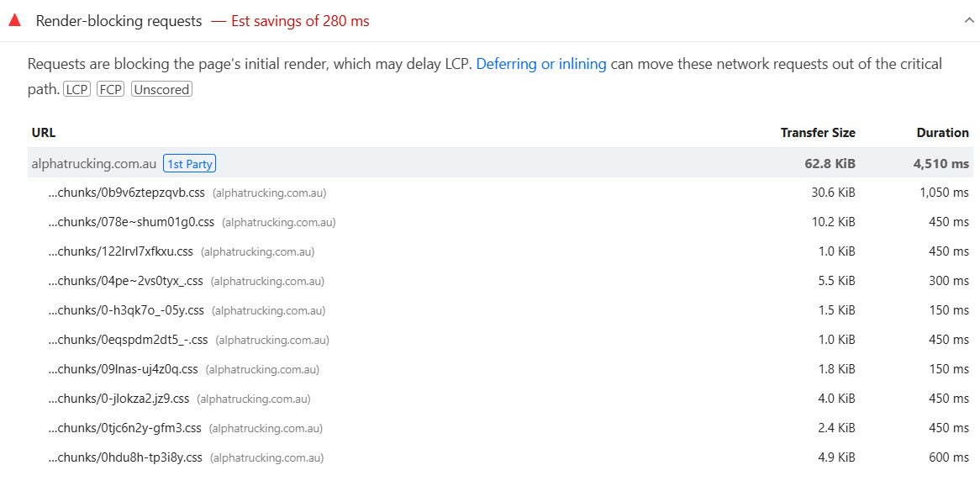Image resolution: width=980 pixels, height=481 pixels.
Task: Click the Duration column header
Action: 942,133
